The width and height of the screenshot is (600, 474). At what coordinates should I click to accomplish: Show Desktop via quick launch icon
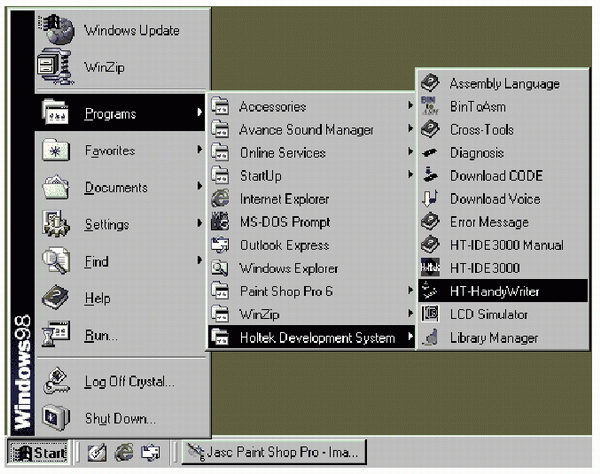click(x=97, y=453)
